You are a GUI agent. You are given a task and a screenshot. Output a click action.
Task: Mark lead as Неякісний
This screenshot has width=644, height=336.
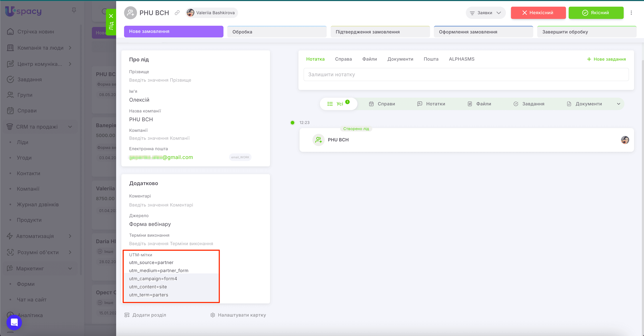[x=538, y=13]
